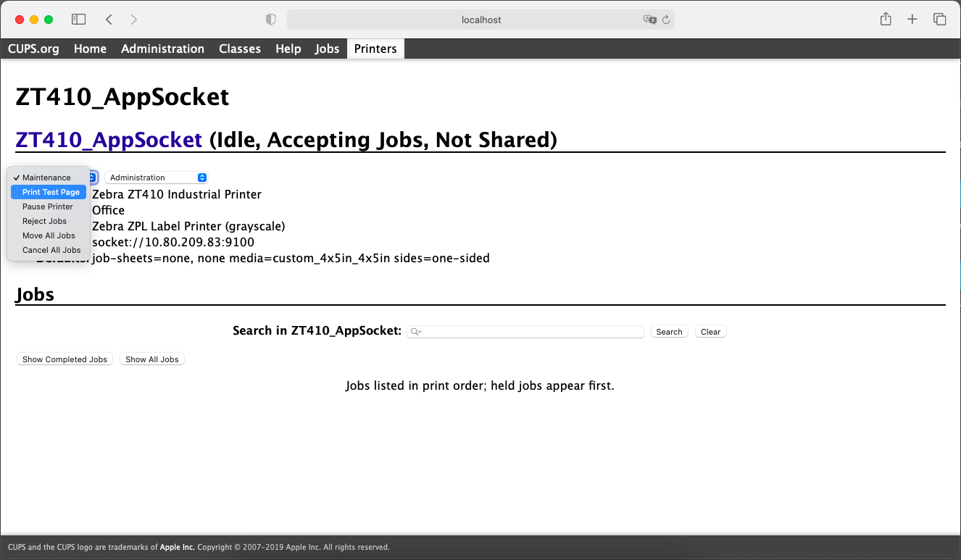Show the tab overview icon

[939, 20]
